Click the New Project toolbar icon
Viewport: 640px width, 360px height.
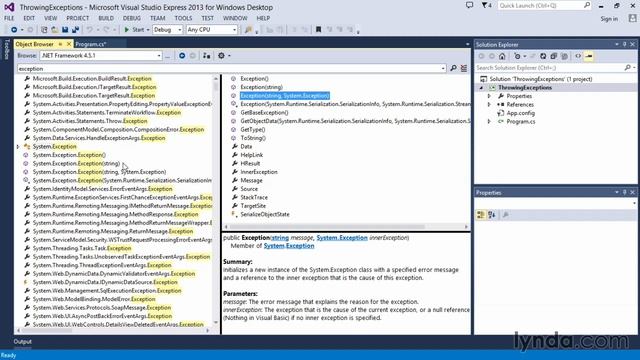click(x=44, y=30)
